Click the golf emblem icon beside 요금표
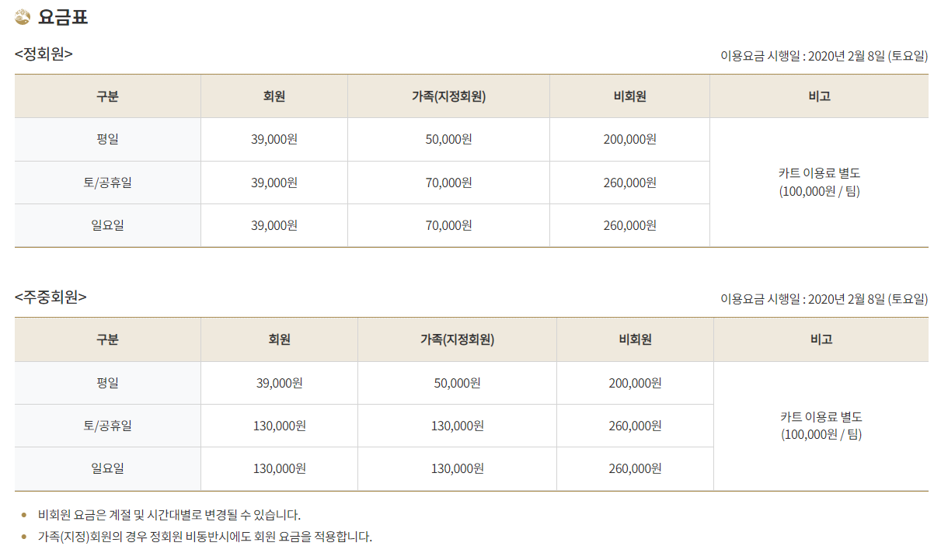This screenshot has height=560, width=941. (23, 16)
